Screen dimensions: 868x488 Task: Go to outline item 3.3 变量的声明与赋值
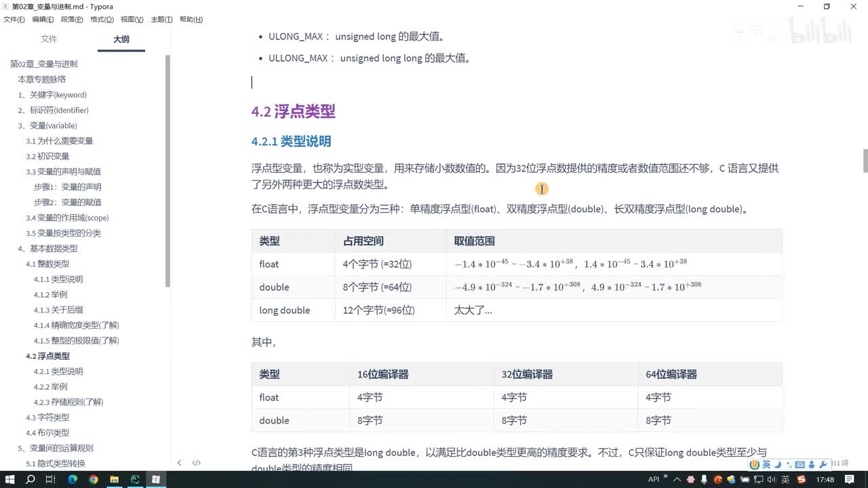(x=63, y=171)
